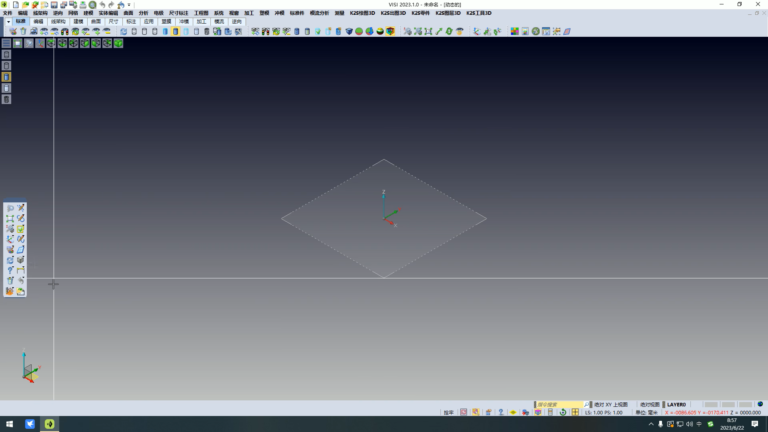
Task: Click the first icon in the left sidebar
Action: tap(6, 54)
